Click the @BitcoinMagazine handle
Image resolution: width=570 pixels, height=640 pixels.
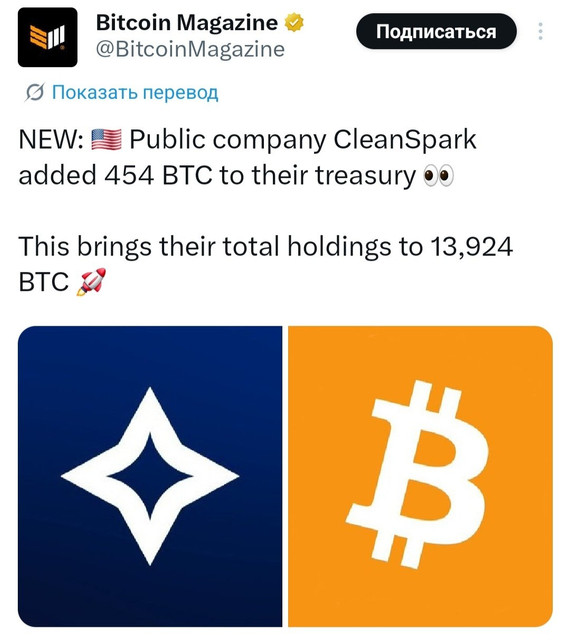coord(190,50)
